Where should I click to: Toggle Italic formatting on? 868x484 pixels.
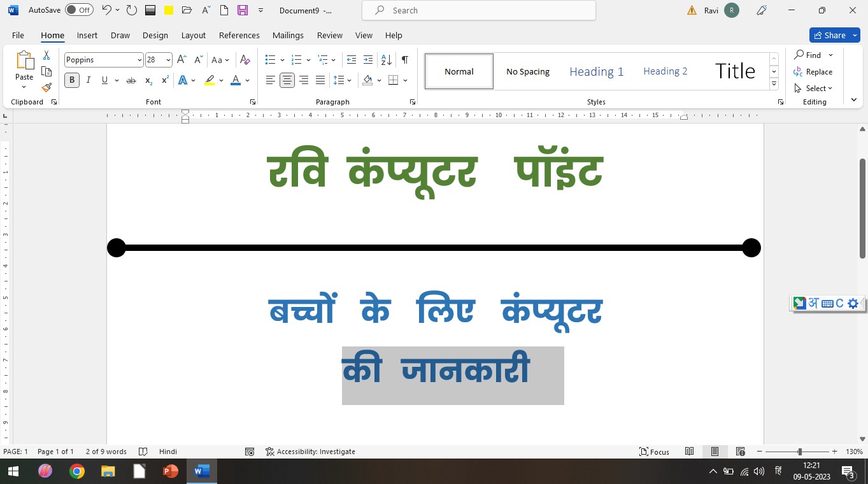pos(89,80)
